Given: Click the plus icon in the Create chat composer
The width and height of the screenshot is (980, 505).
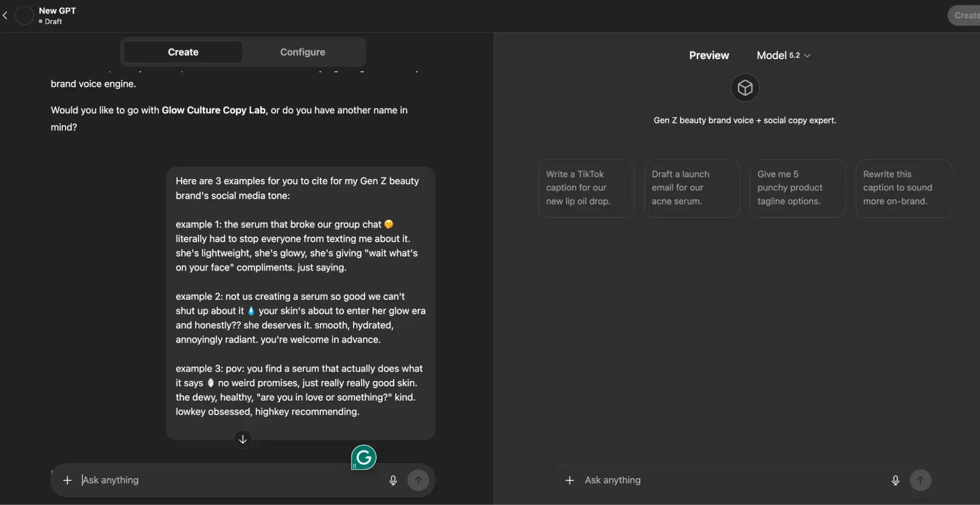Looking at the screenshot, I should 67,480.
